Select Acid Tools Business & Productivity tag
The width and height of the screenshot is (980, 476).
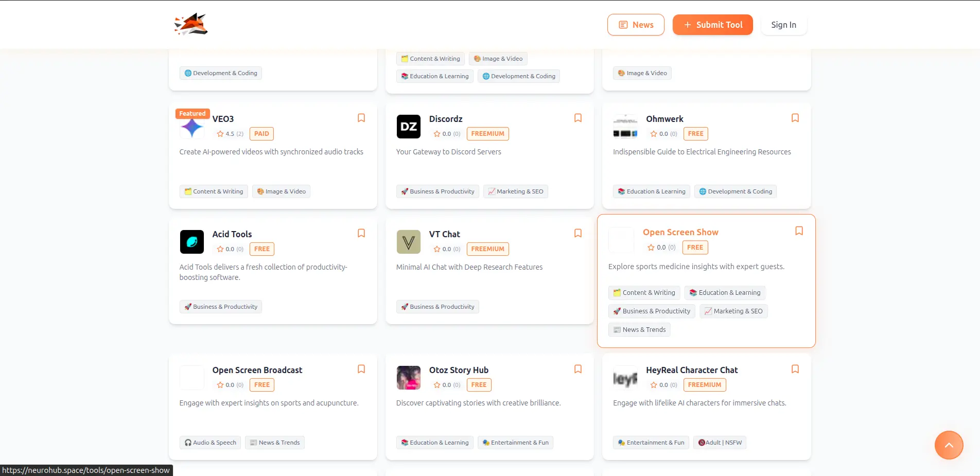(221, 307)
